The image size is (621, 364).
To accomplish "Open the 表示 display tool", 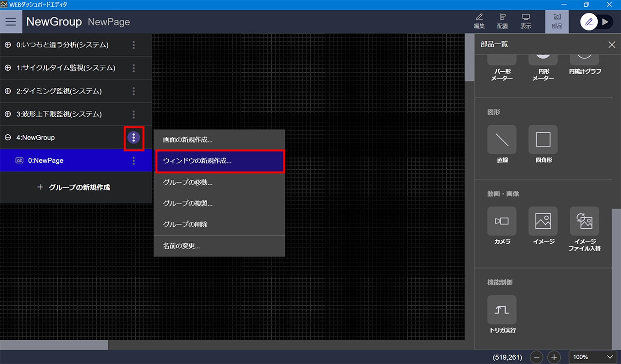I will click(526, 21).
